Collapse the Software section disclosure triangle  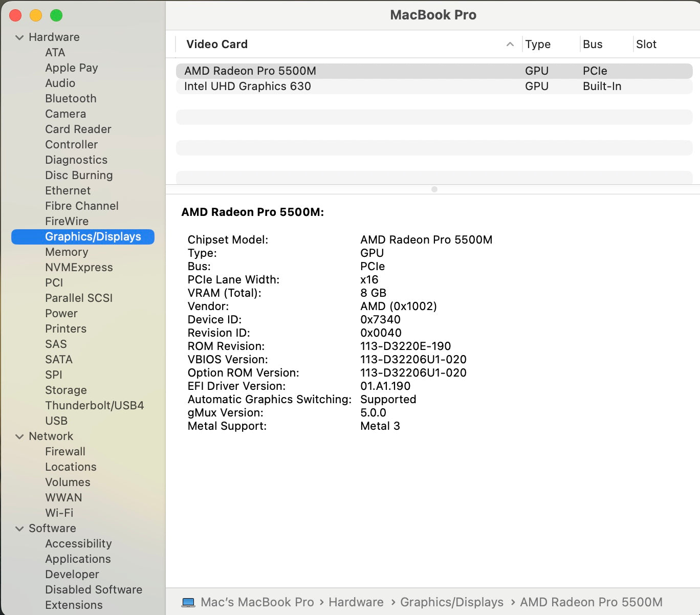[19, 528]
